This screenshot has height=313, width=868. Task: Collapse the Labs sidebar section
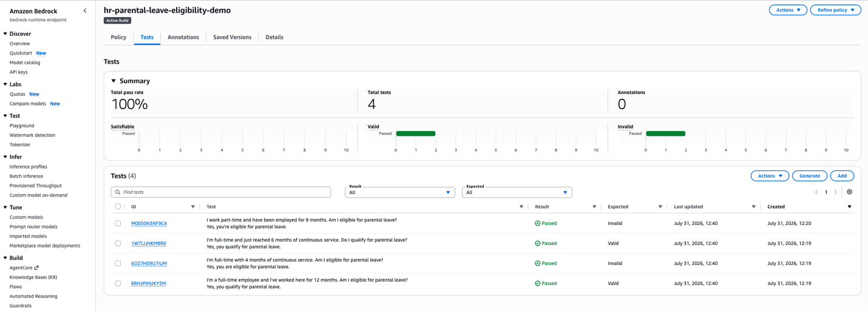5,84
